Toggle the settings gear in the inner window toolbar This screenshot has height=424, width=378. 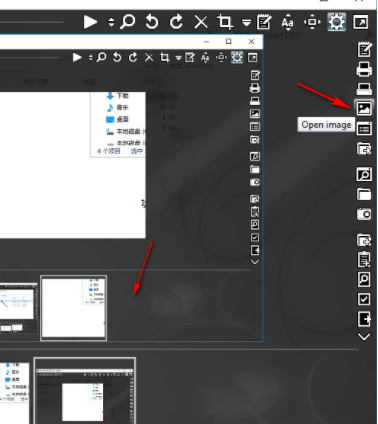pos(237,57)
